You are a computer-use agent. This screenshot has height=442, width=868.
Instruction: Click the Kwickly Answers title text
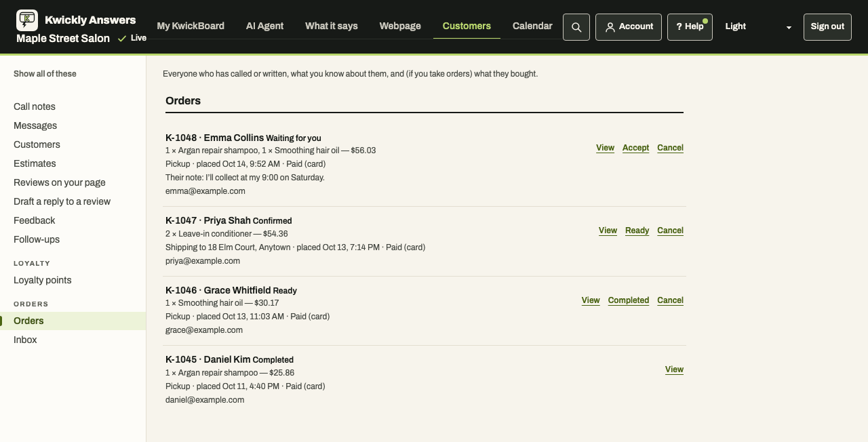tap(90, 20)
